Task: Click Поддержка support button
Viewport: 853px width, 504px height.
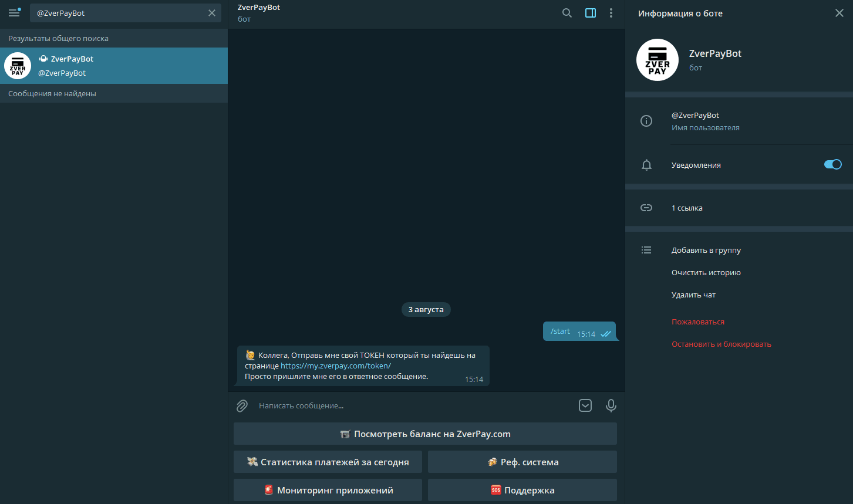Action: click(x=522, y=490)
